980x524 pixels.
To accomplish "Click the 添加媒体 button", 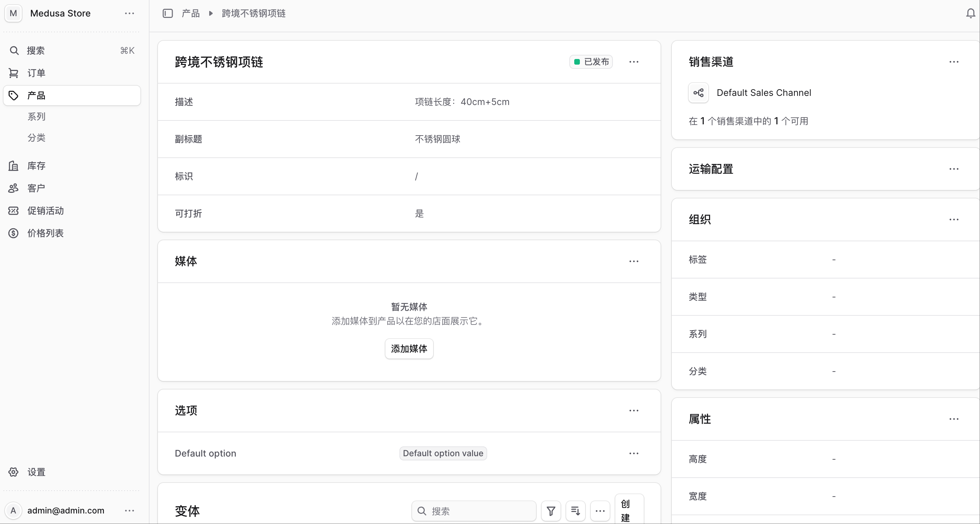I will click(409, 348).
